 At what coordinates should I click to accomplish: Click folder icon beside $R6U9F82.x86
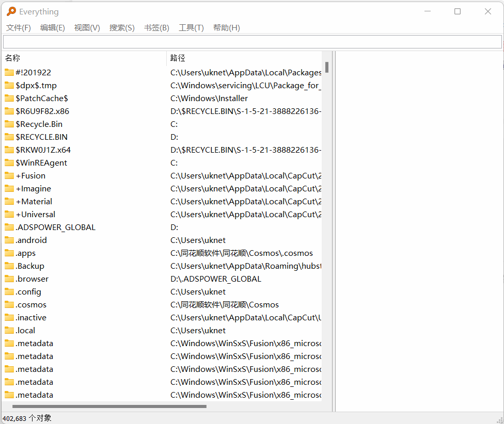point(9,111)
